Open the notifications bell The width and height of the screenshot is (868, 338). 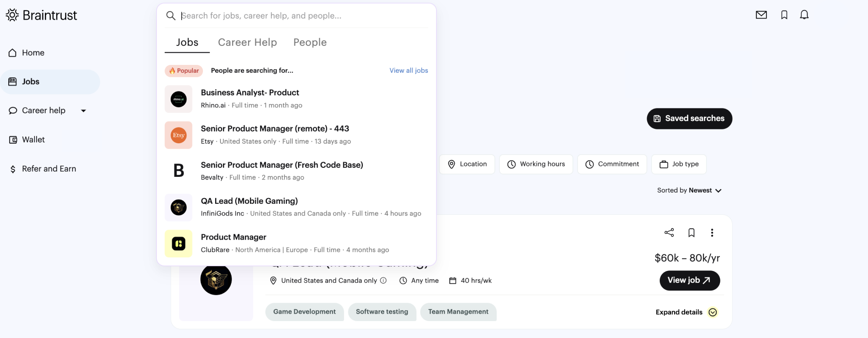(804, 15)
